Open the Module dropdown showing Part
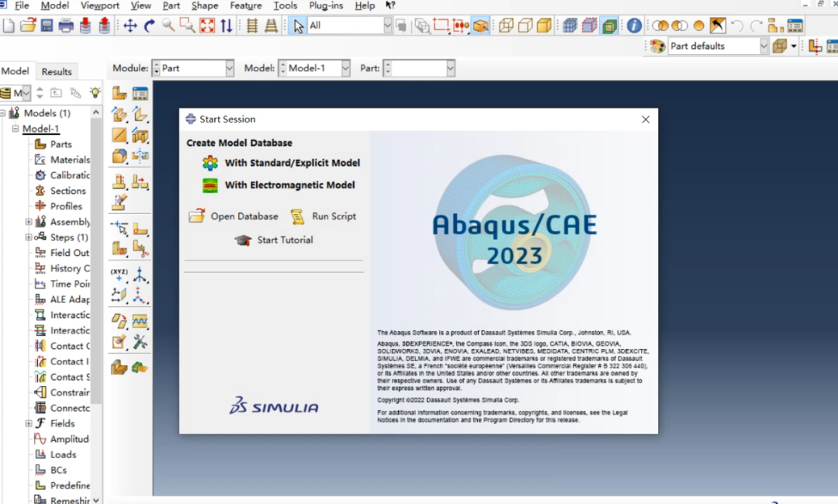This screenshot has width=838, height=504. [193, 68]
